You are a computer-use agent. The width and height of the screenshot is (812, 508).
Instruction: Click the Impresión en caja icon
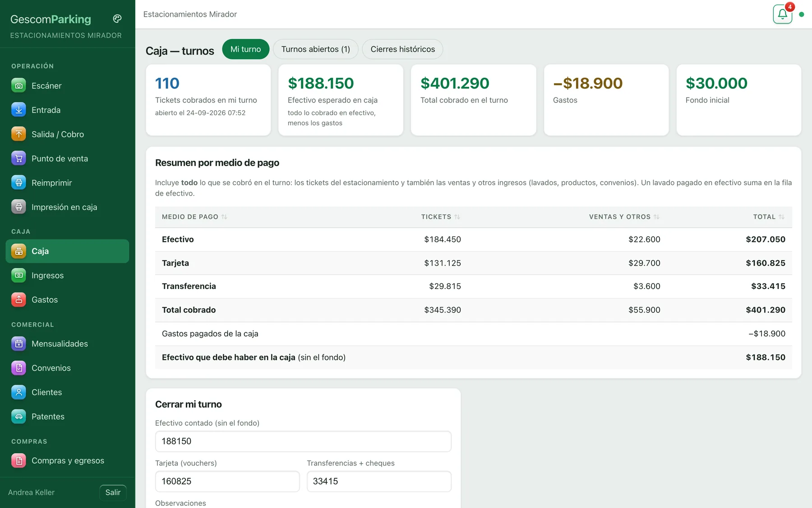click(18, 207)
